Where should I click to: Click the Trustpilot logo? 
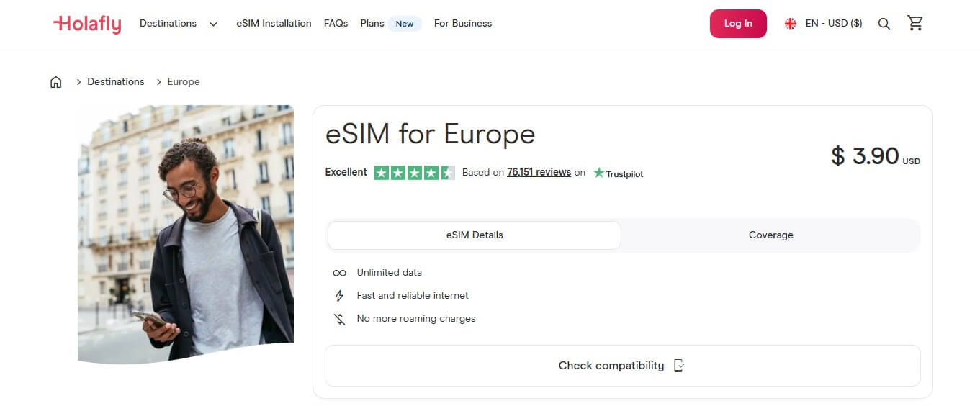pyautogui.click(x=618, y=173)
